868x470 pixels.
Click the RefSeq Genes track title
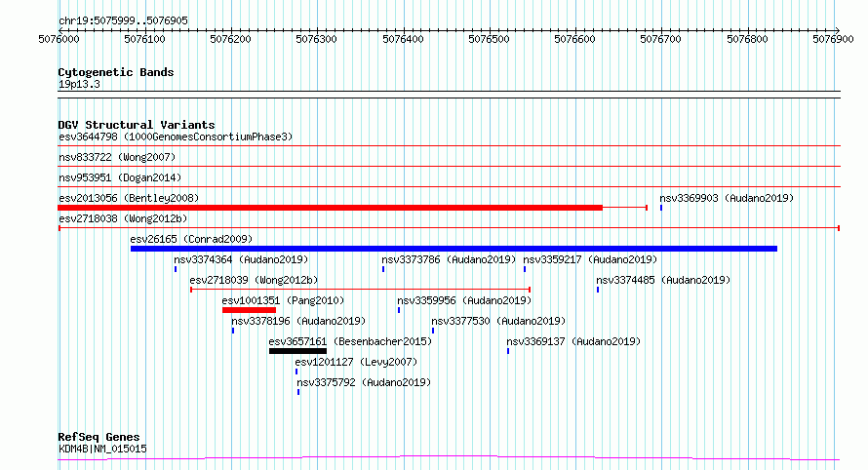(99, 437)
